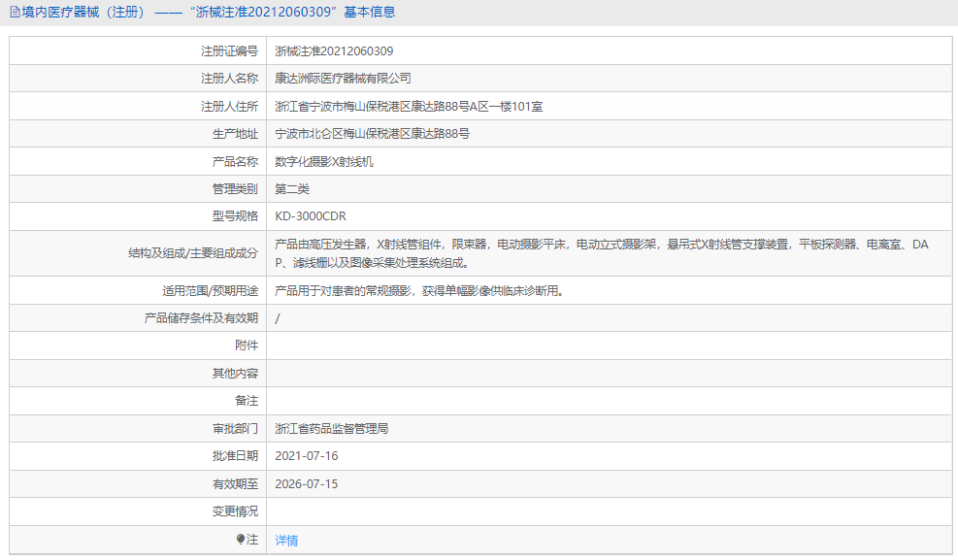
Task: Click the model number KD-3000CDR
Action: [306, 216]
